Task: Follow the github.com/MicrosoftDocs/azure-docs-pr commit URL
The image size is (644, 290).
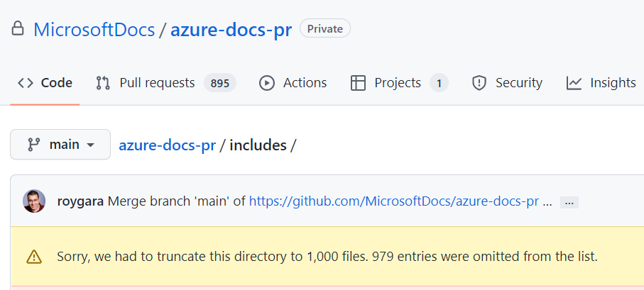Action: [x=394, y=201]
